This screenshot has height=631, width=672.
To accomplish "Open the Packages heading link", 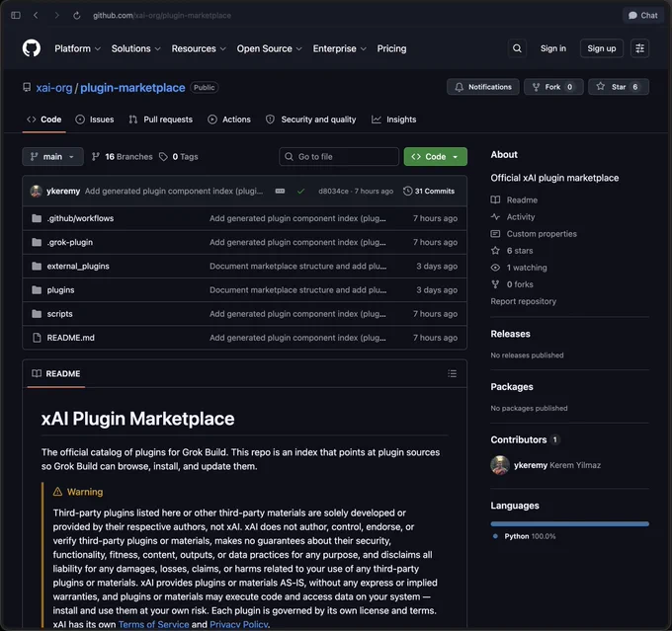I will tap(512, 387).
